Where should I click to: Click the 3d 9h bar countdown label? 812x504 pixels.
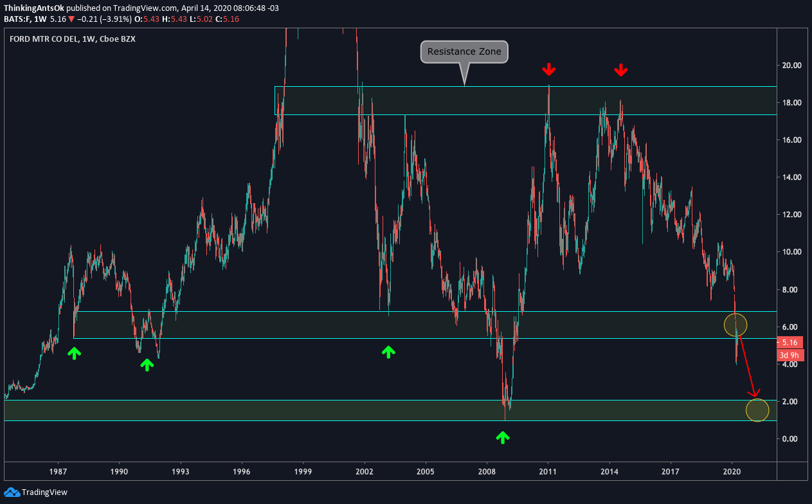point(790,355)
